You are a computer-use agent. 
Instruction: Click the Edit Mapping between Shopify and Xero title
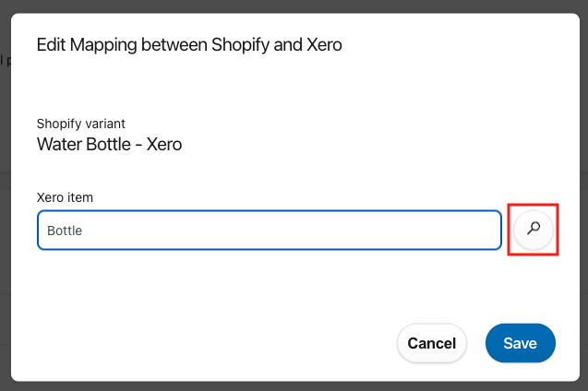click(x=189, y=44)
